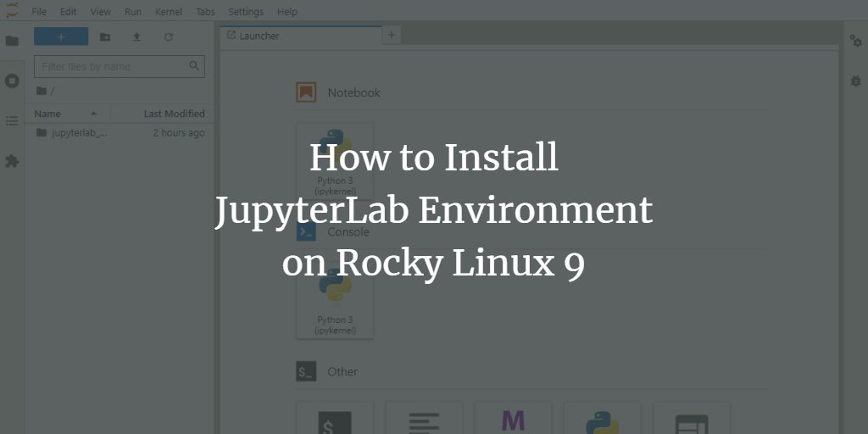Click the '2 hours ago' modified time
Image resolution: width=868 pixels, height=434 pixels.
179,133
